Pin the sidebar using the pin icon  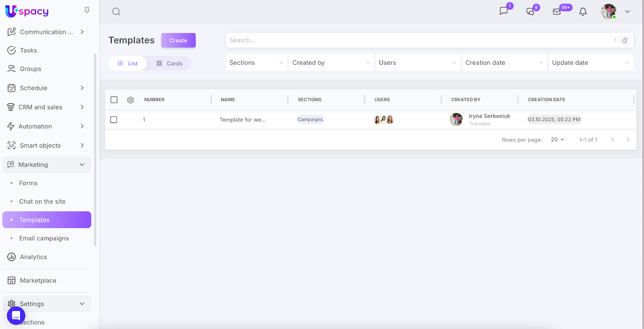point(87,10)
